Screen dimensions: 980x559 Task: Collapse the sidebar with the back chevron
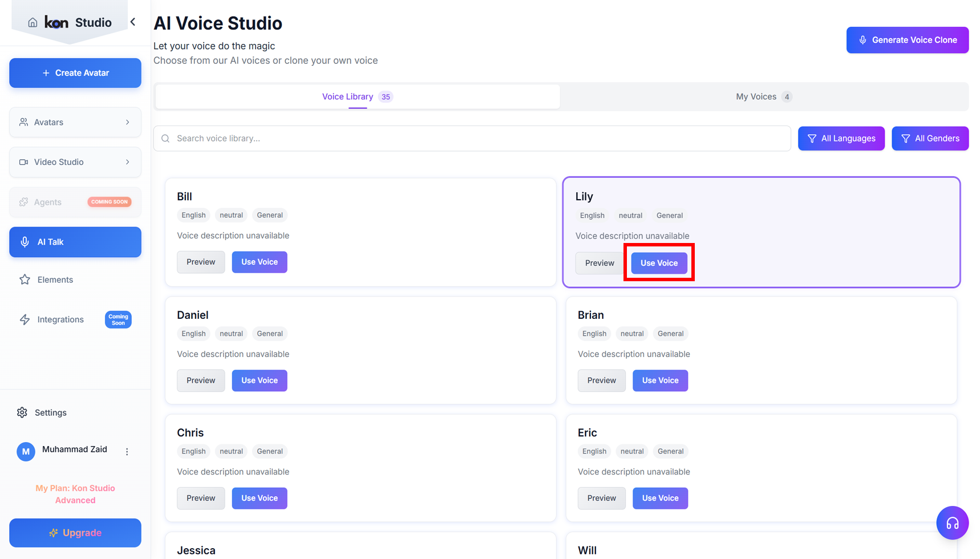pyautogui.click(x=133, y=22)
